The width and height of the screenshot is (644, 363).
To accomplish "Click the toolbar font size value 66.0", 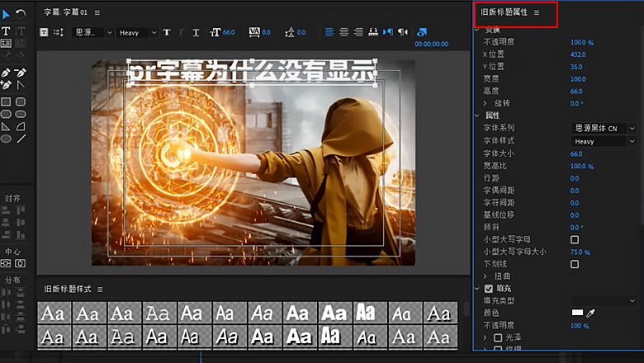I will [x=229, y=32].
